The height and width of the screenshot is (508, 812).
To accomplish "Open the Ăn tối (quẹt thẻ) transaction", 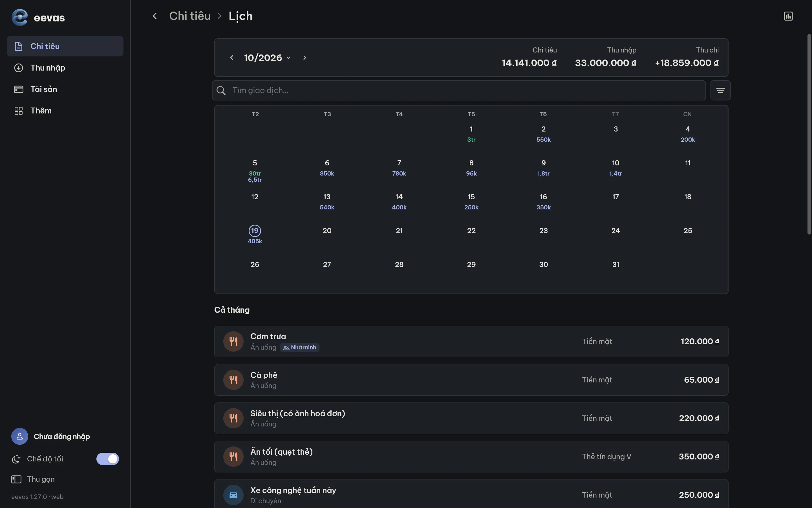I will point(471,456).
